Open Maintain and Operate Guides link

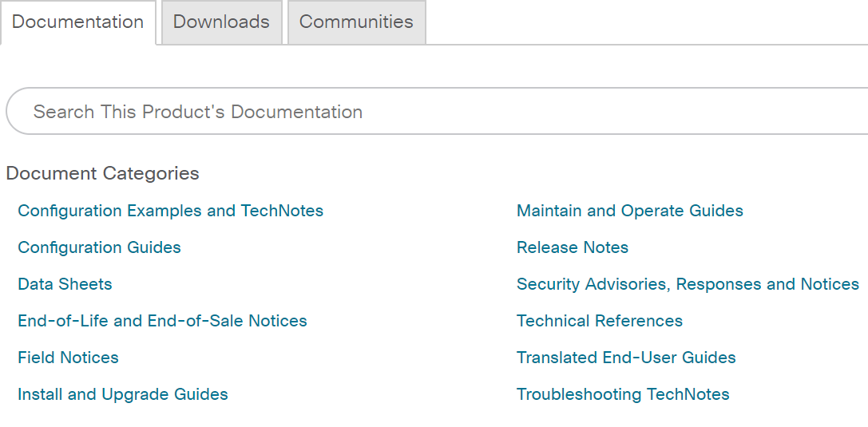[x=629, y=211]
